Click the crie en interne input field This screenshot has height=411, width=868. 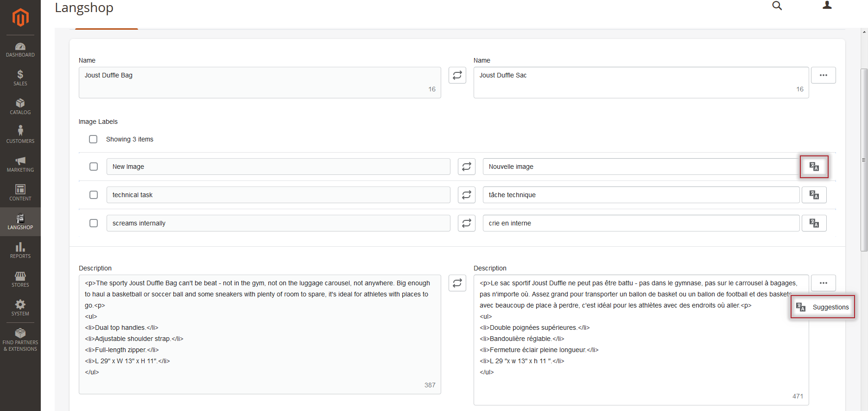(x=641, y=223)
